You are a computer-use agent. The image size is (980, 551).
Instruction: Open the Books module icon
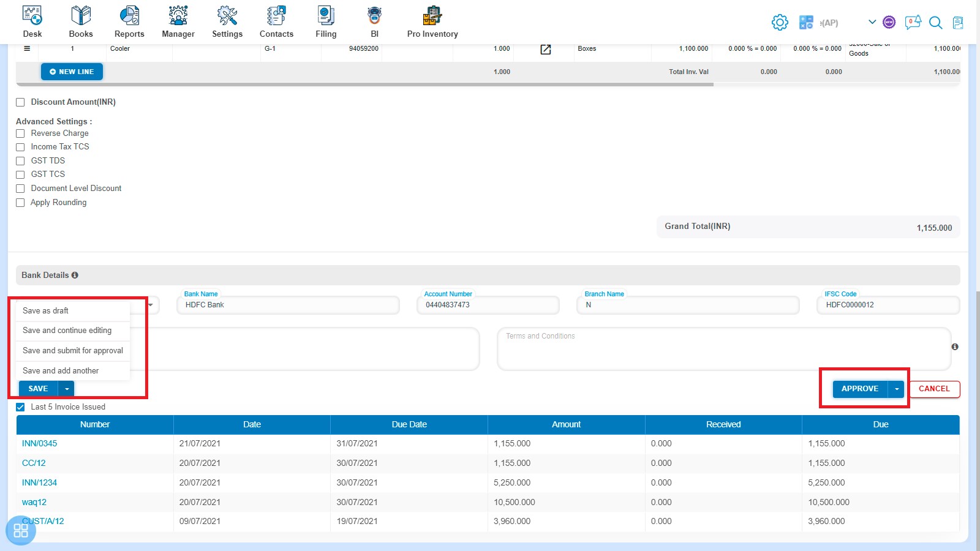[81, 15]
